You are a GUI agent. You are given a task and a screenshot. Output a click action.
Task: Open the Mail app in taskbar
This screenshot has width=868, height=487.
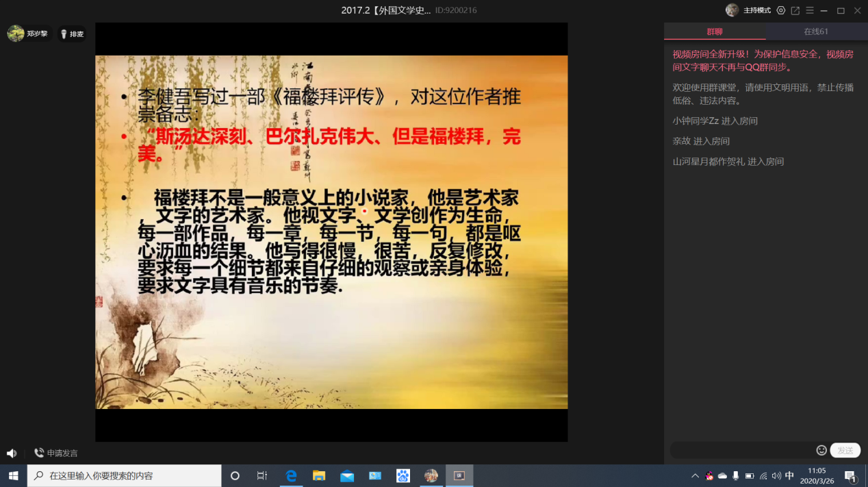347,476
